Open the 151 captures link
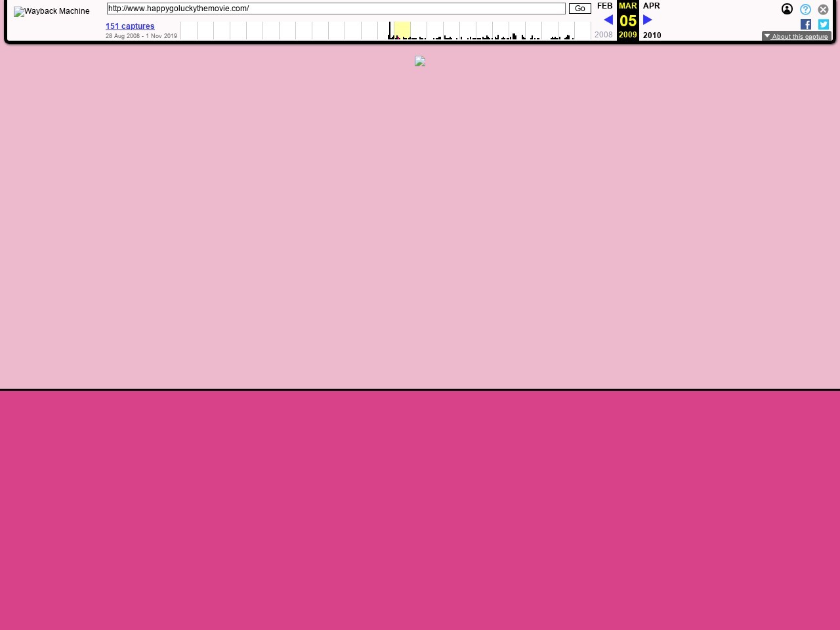Image resolution: width=840 pixels, height=630 pixels. [130, 26]
